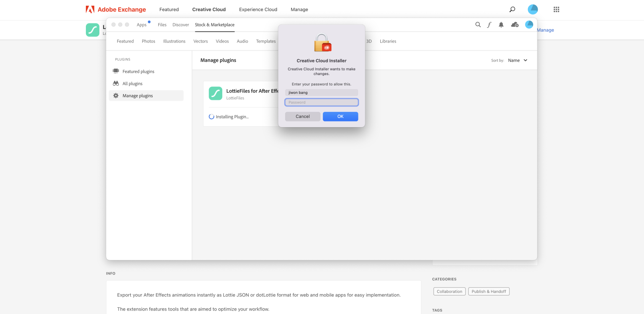Screen dimensions: 644x314
Task: Switch to the Apps tab
Action: (x=141, y=25)
